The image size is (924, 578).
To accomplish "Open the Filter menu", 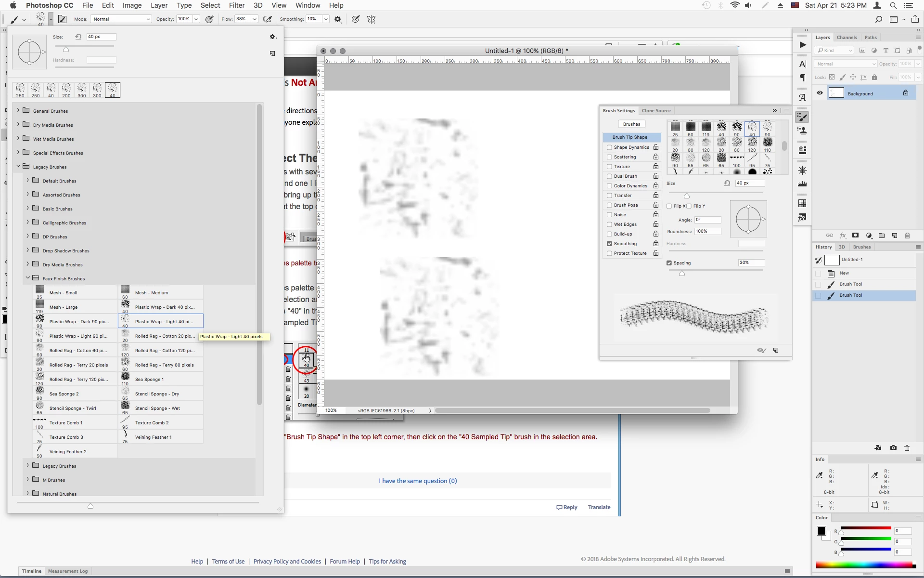I will (x=236, y=5).
